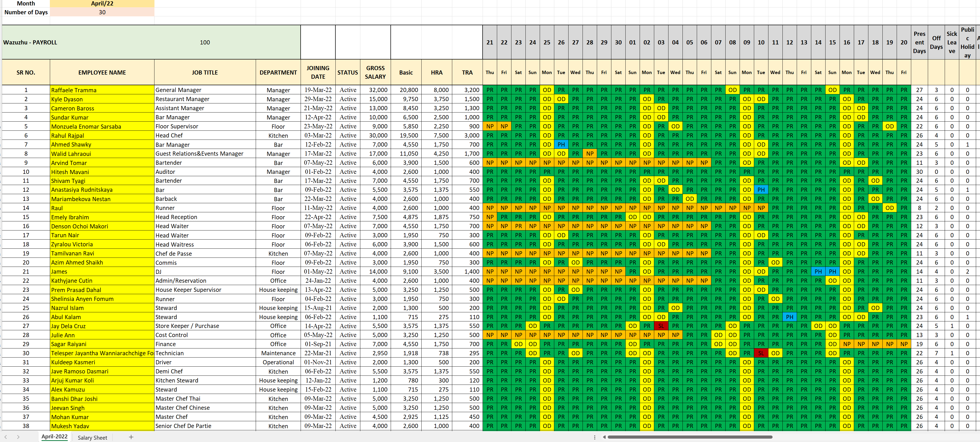Select the JOINING DATE header cell
This screenshot has height=442, width=980.
click(x=318, y=72)
